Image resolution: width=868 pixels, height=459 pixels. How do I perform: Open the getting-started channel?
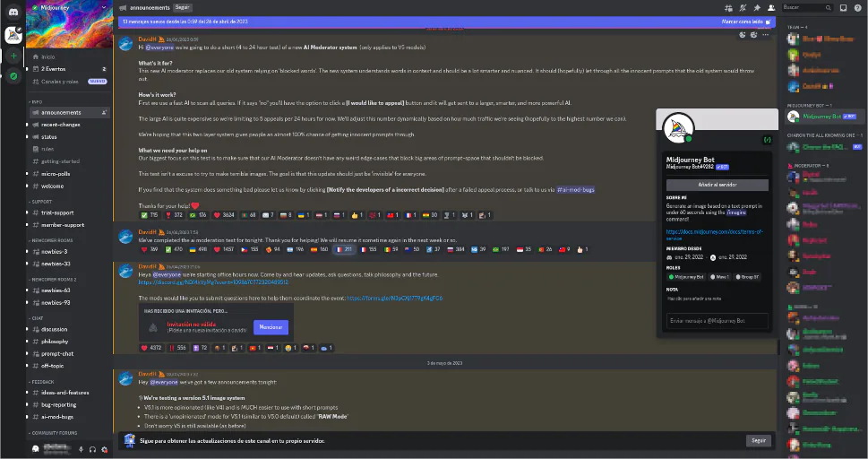69,161
